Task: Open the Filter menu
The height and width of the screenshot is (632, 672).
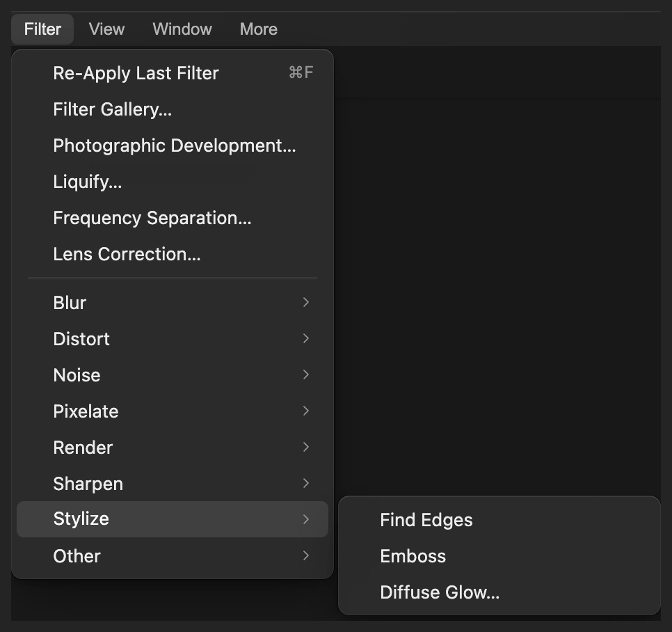Action: tap(42, 29)
